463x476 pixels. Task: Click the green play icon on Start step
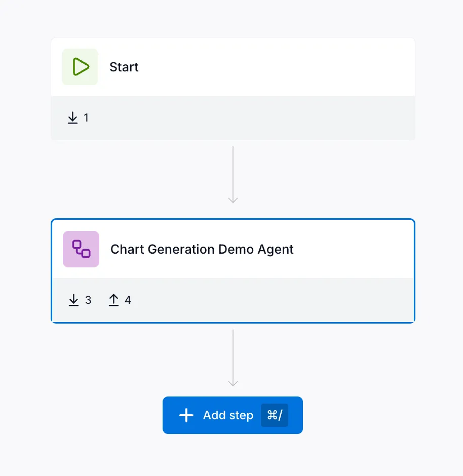click(80, 66)
